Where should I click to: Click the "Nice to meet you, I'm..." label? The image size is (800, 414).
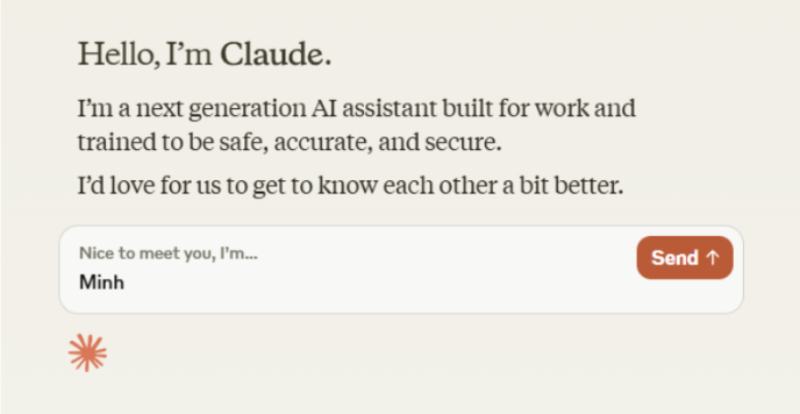(x=168, y=254)
